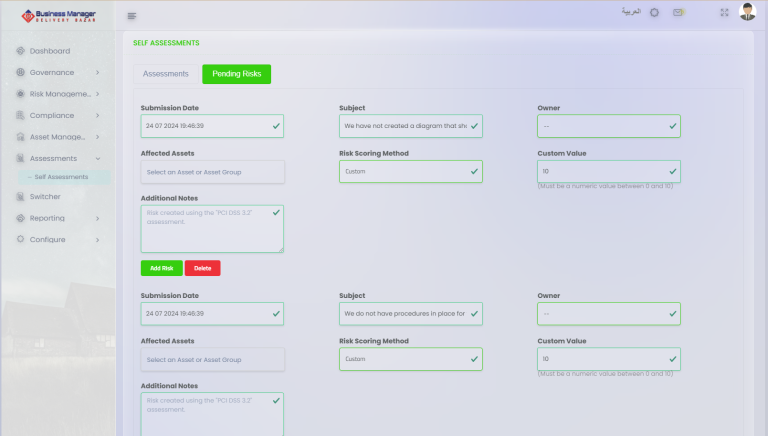
Task: Switch language to Arabic
Action: [x=630, y=13]
